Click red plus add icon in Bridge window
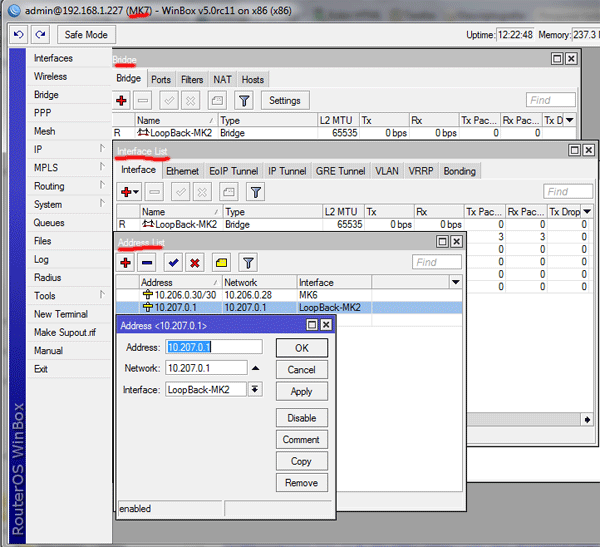Image resolution: width=600 pixels, height=547 pixels. click(x=122, y=101)
